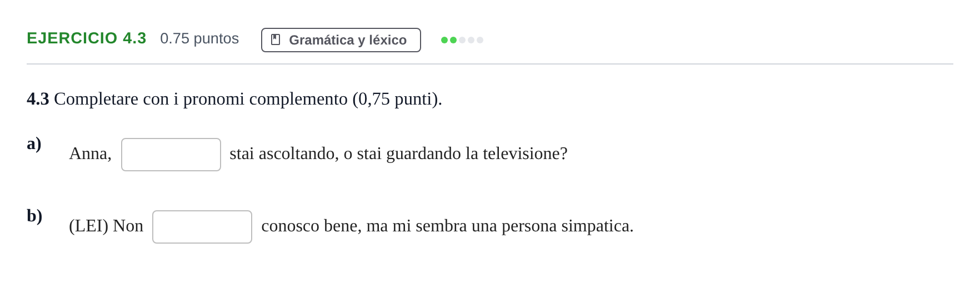Select the second green difficulty dot

(x=453, y=40)
